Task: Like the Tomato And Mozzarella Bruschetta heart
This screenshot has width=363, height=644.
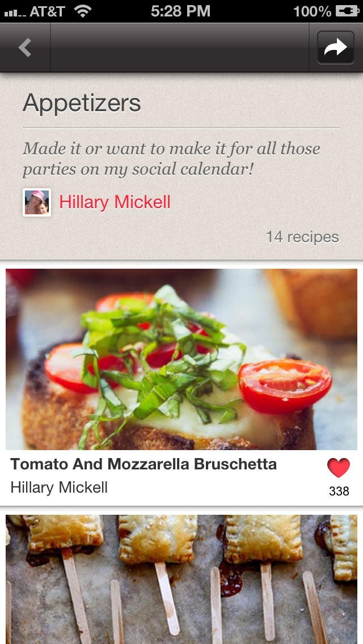Action: pos(339,468)
